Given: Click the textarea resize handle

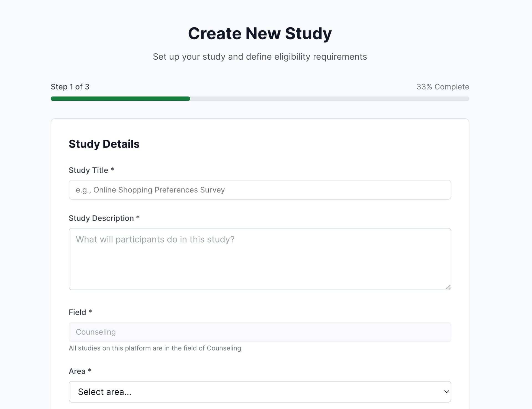Looking at the screenshot, I should tap(448, 288).
